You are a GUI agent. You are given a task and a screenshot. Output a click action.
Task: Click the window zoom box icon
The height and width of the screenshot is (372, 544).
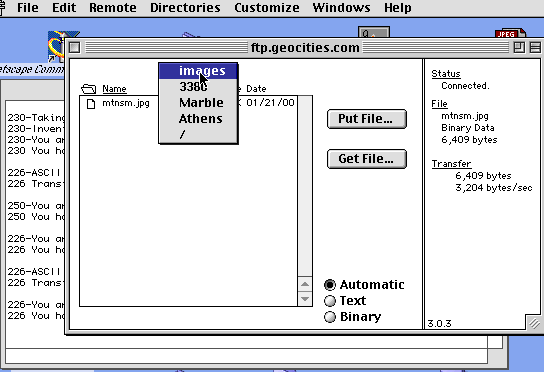pyautogui.click(x=519, y=48)
